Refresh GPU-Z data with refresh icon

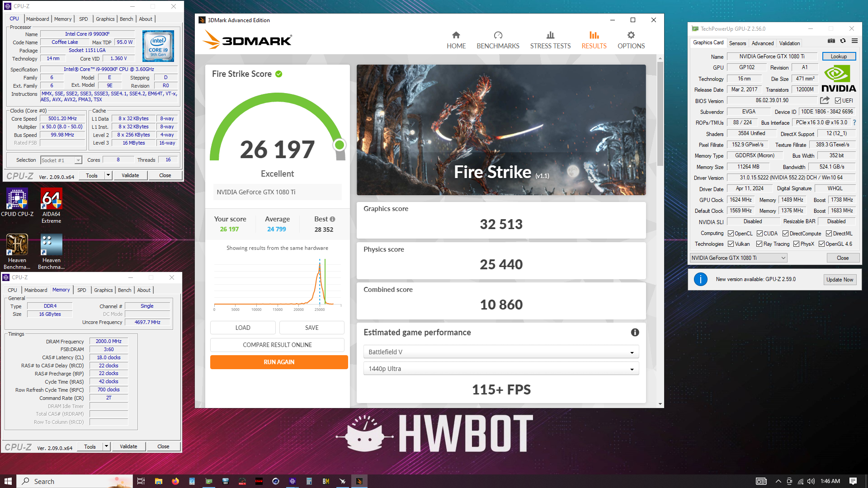[843, 41]
